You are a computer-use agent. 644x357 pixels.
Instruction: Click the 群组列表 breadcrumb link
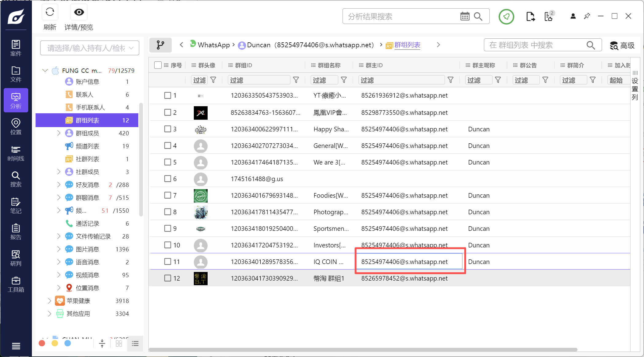pyautogui.click(x=407, y=45)
